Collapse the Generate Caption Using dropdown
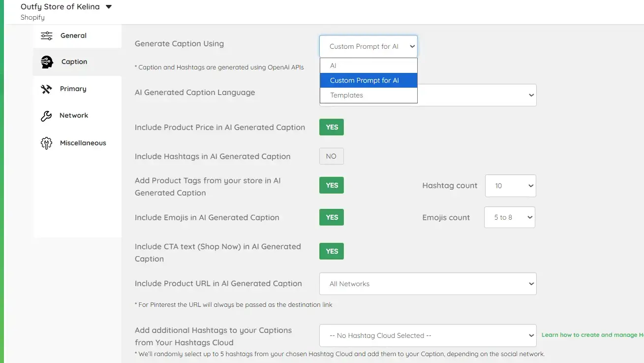This screenshot has height=363, width=644. tap(368, 46)
